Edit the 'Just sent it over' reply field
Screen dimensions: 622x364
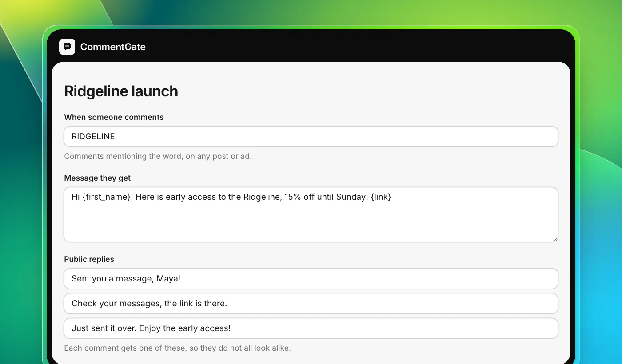click(x=311, y=328)
